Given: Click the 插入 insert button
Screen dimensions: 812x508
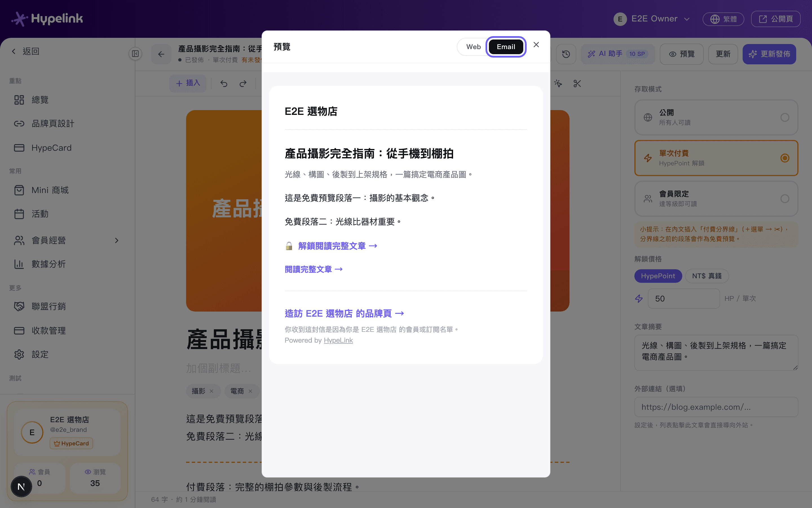Looking at the screenshot, I should pos(188,83).
